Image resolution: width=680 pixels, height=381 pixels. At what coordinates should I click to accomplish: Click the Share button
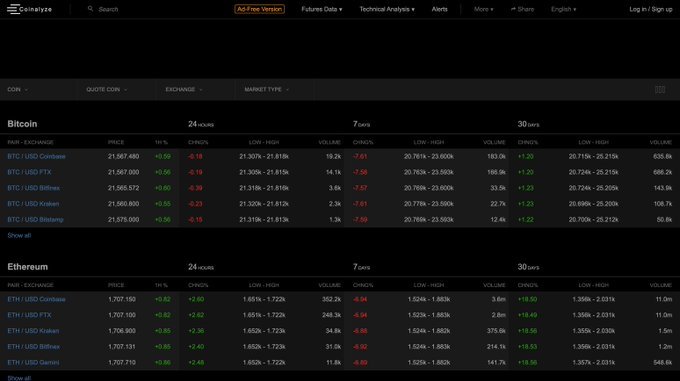pos(522,9)
